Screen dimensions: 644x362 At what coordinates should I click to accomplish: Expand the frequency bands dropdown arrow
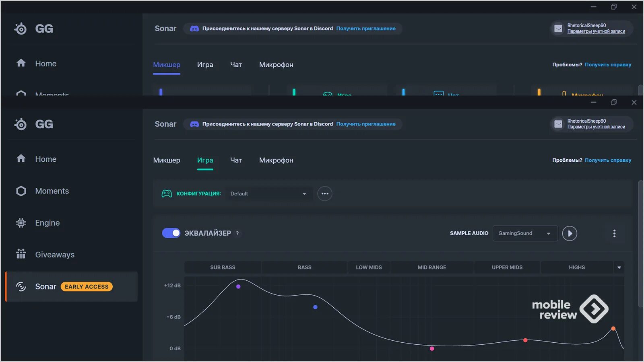click(619, 267)
